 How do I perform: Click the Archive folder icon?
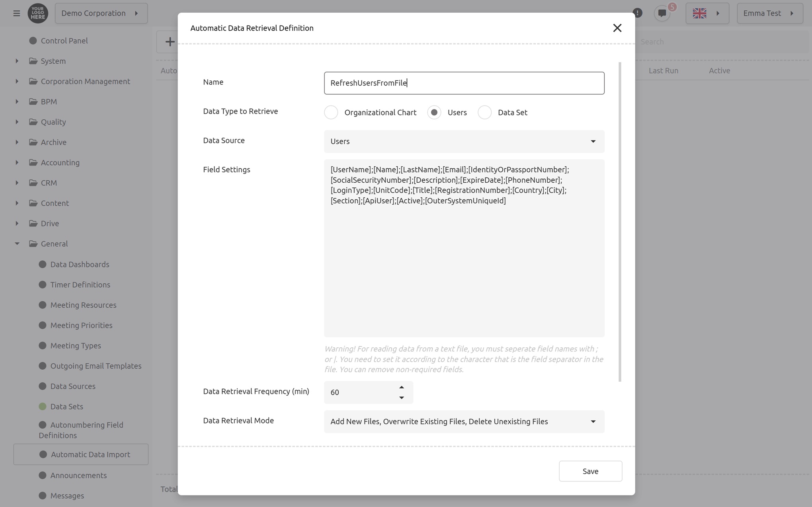point(33,142)
